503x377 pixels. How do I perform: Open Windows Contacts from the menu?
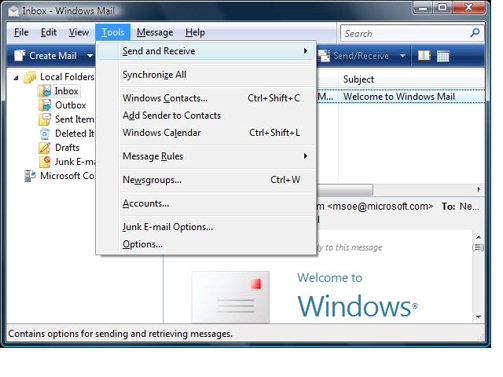coord(206,98)
